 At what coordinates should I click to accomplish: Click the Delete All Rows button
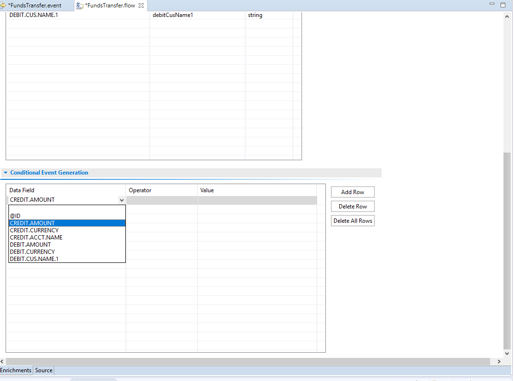353,221
